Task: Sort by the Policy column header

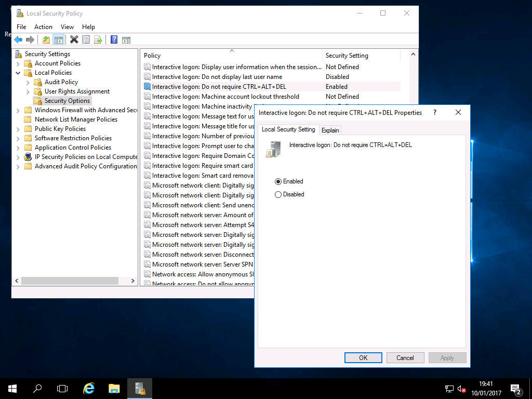Action: click(231, 55)
